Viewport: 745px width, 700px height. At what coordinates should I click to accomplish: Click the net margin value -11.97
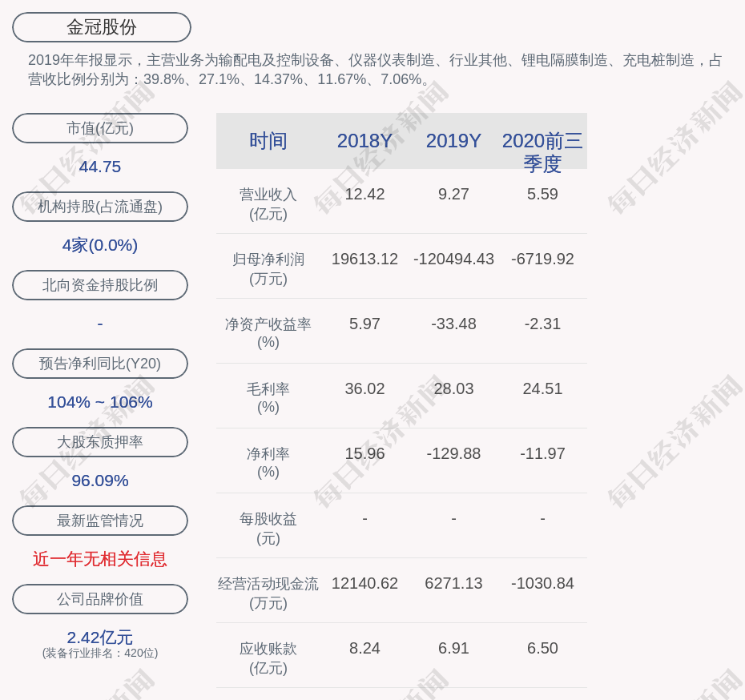542,453
